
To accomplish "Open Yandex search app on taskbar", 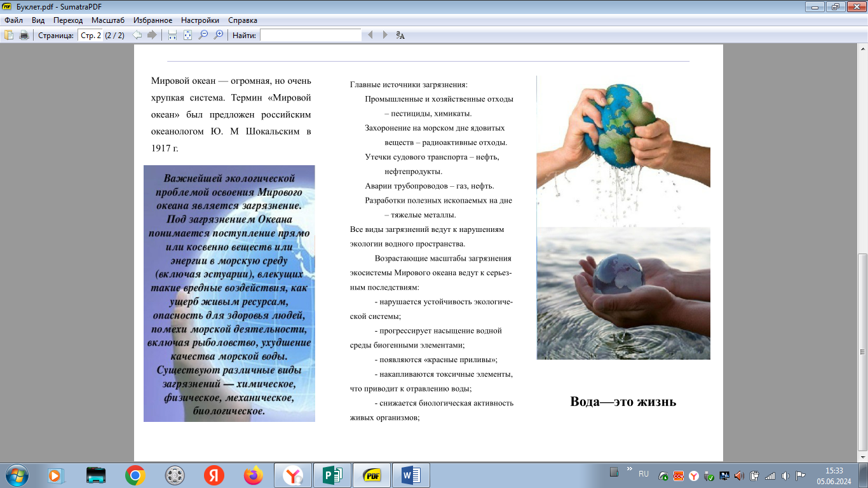I will pos(214,475).
